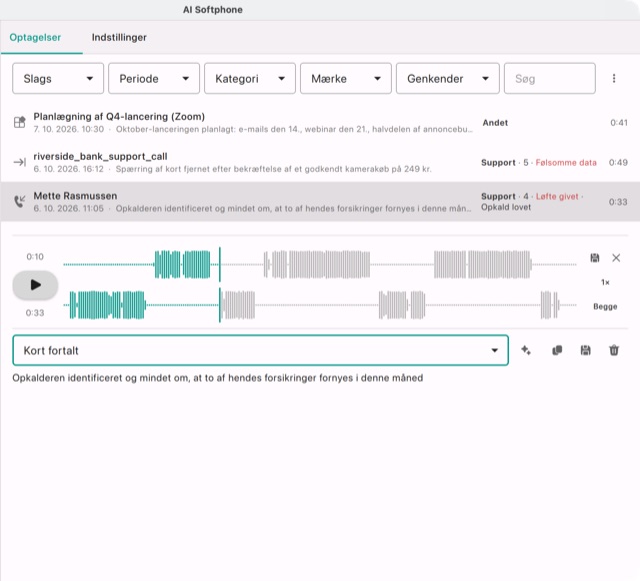Open the Kort fortalt summary dropdown
640x581 pixels.
260,350
